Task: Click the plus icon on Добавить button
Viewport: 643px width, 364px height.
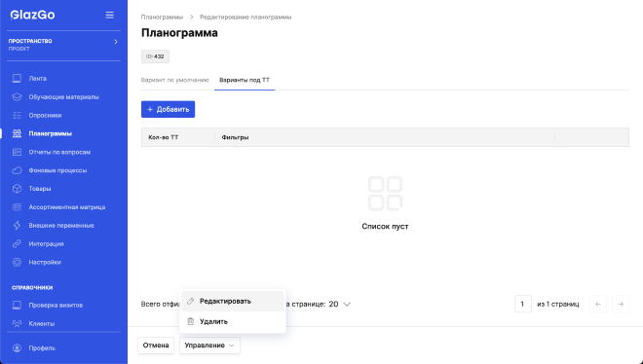Action: coord(150,109)
